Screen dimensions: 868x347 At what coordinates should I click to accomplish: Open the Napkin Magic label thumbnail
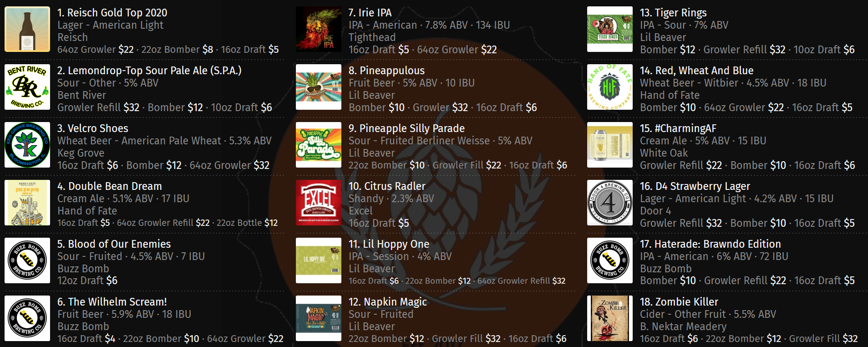click(319, 318)
